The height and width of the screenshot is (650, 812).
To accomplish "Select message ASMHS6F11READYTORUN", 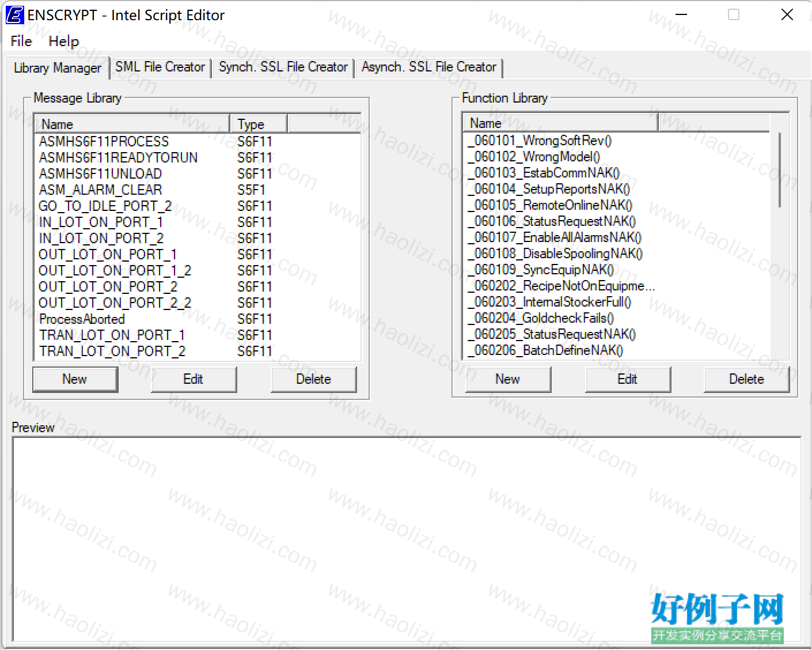I will (x=118, y=158).
